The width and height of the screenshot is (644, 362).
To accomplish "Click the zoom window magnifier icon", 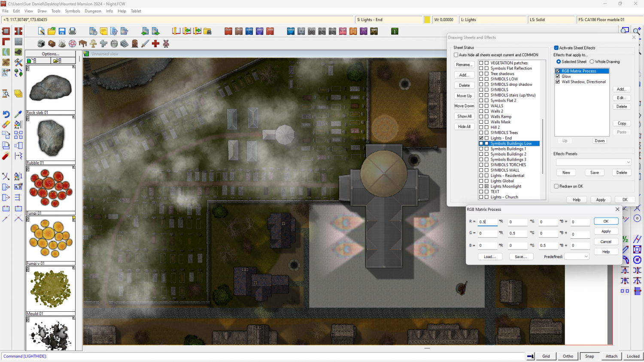I will [x=625, y=31].
